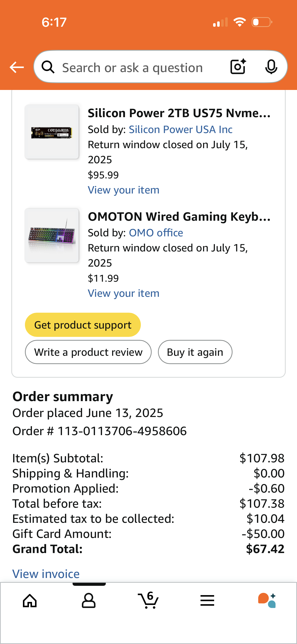Tap the microphone voice search icon
This screenshot has width=297, height=644.
point(271,67)
